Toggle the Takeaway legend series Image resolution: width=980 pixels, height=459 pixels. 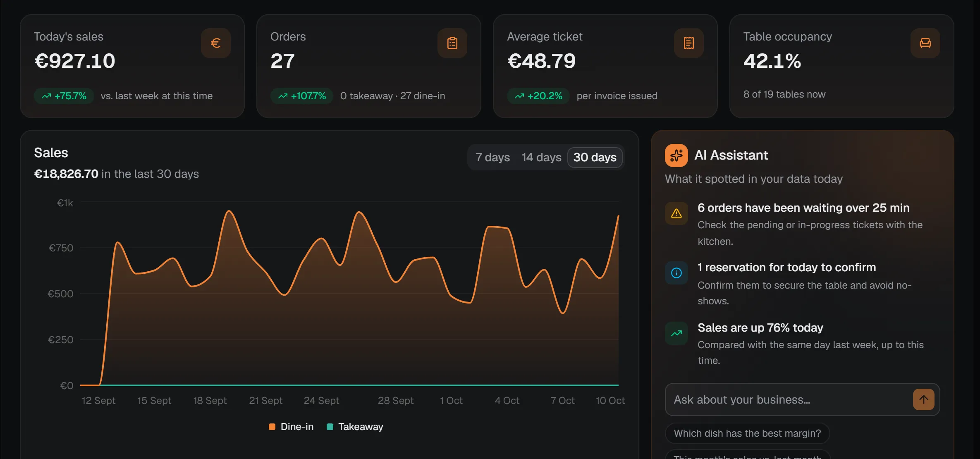[355, 427]
